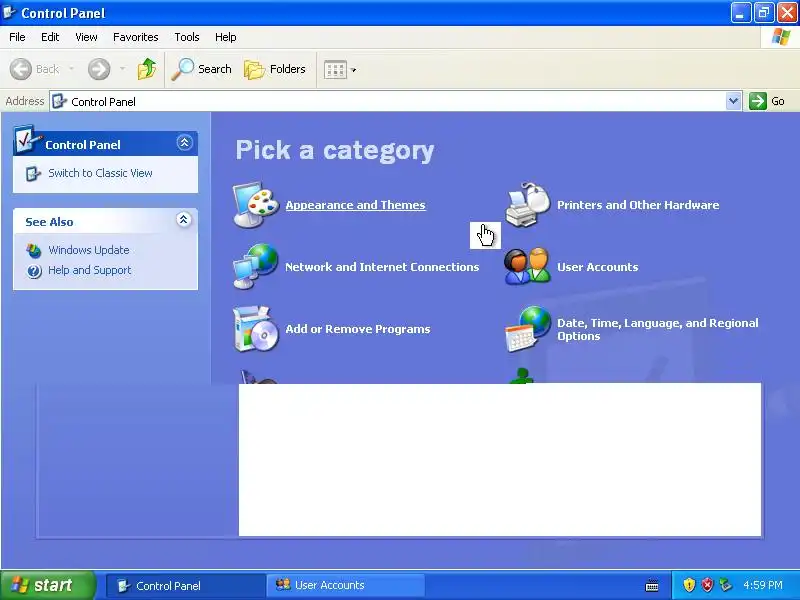Click the Views grid toolbar icon
This screenshot has height=600, width=800.
335,69
